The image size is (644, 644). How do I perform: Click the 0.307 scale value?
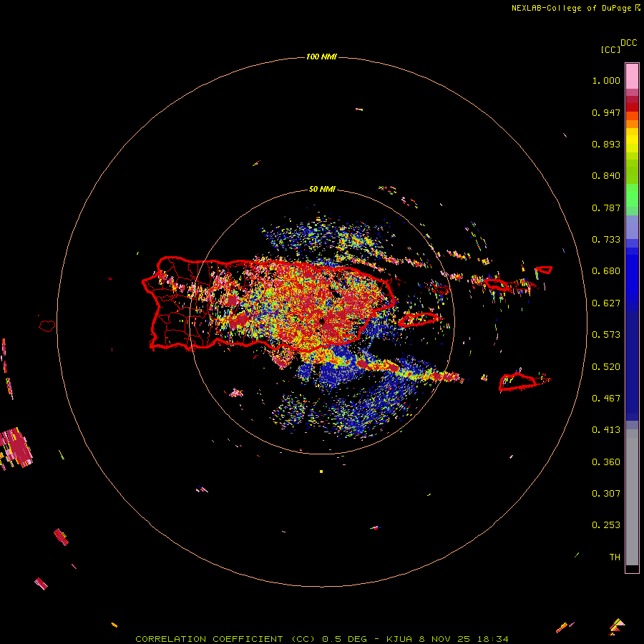tap(606, 494)
